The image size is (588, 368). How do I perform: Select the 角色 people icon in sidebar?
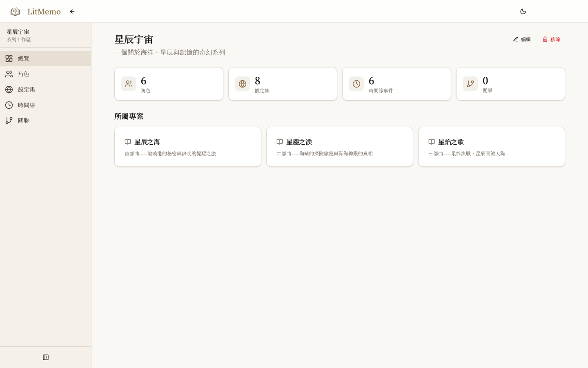coord(9,74)
